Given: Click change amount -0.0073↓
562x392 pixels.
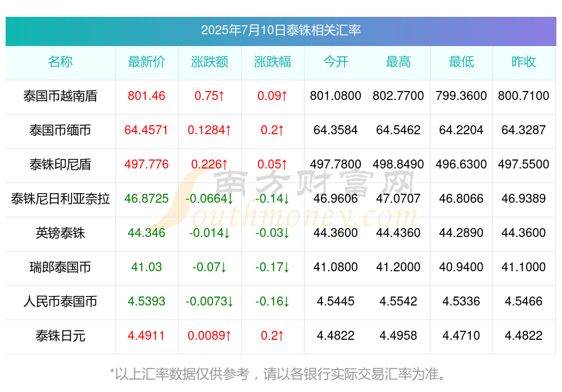Looking at the screenshot, I should [x=210, y=302].
